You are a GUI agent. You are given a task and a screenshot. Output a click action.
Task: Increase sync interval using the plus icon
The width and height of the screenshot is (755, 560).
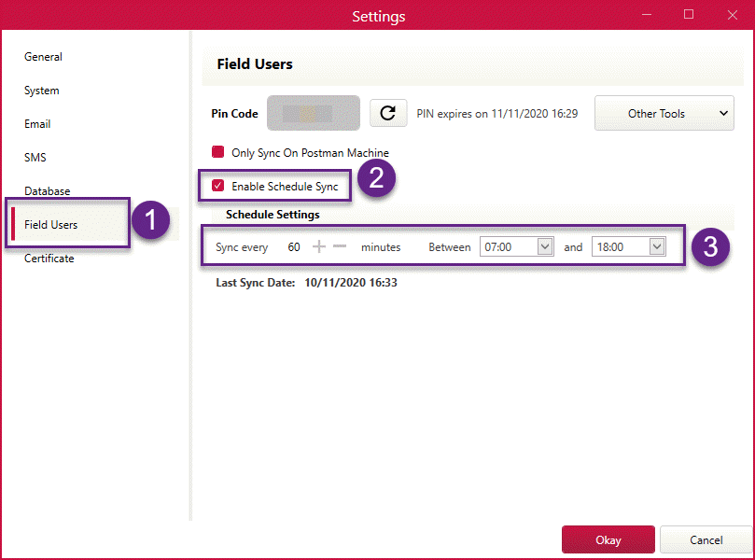[x=320, y=246]
